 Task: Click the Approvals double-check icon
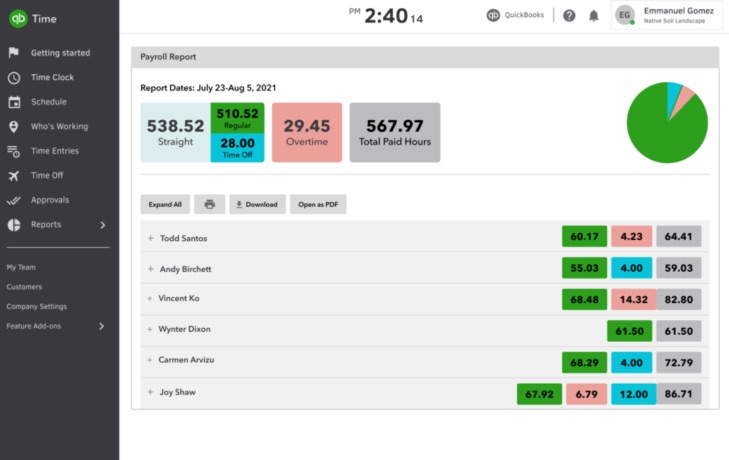click(13, 200)
